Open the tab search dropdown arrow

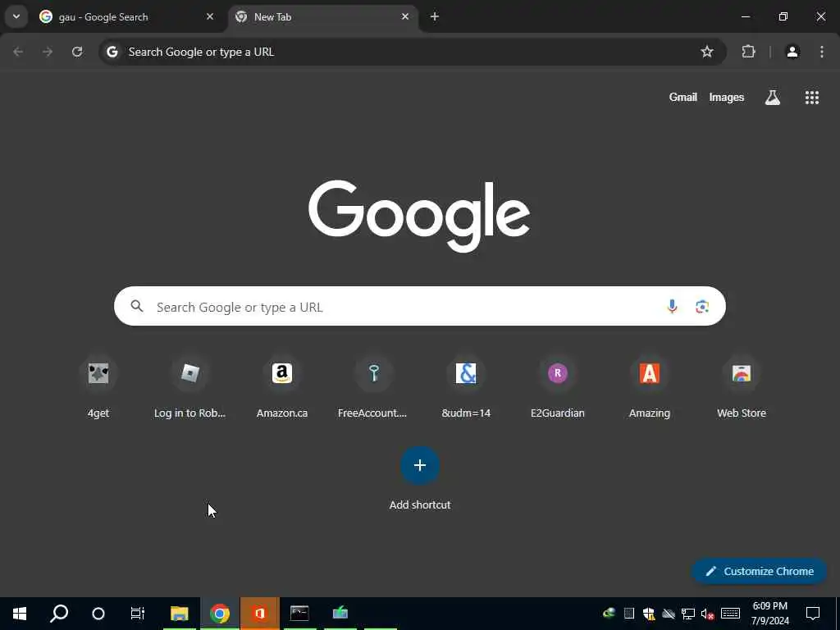tap(16, 16)
